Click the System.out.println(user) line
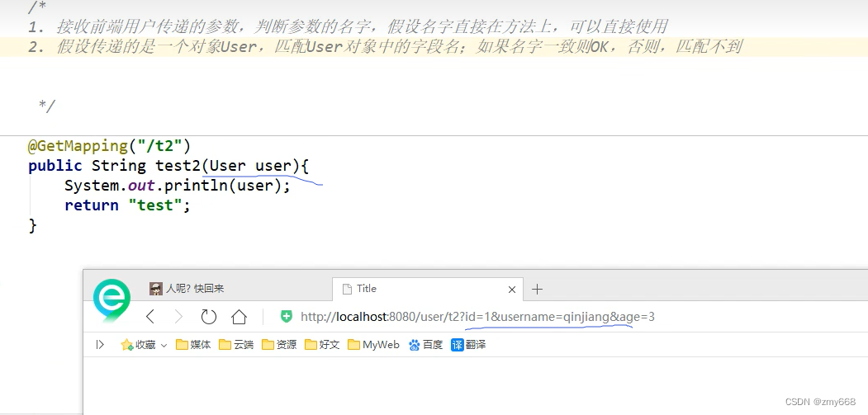The height and width of the screenshot is (415, 868). [177, 186]
